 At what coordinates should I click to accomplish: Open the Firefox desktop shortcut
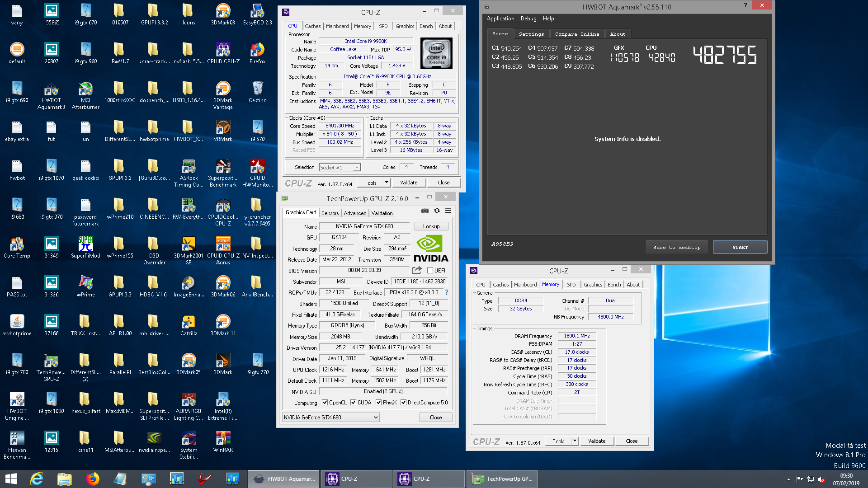click(x=257, y=54)
